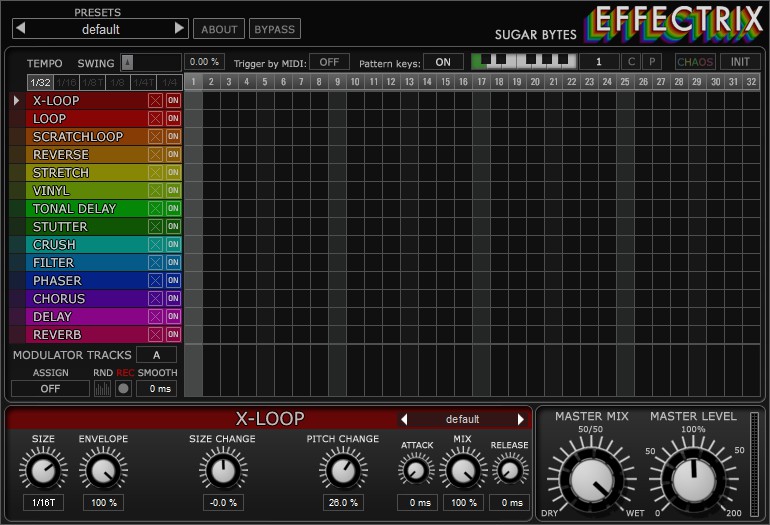Open the global presets default name field

click(101, 29)
